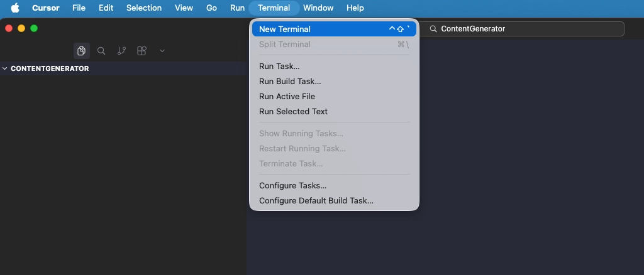Open the Window menu
The image size is (644, 275).
[318, 8]
